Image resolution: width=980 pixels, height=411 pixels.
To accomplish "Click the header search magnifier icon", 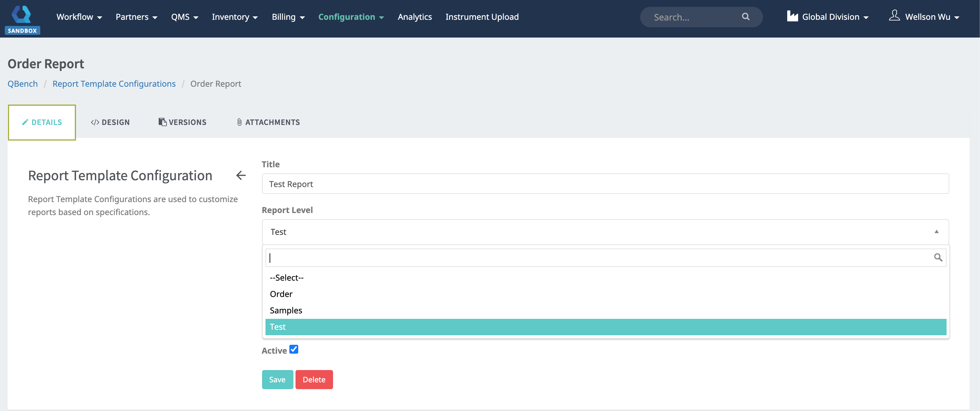I will 745,17.
